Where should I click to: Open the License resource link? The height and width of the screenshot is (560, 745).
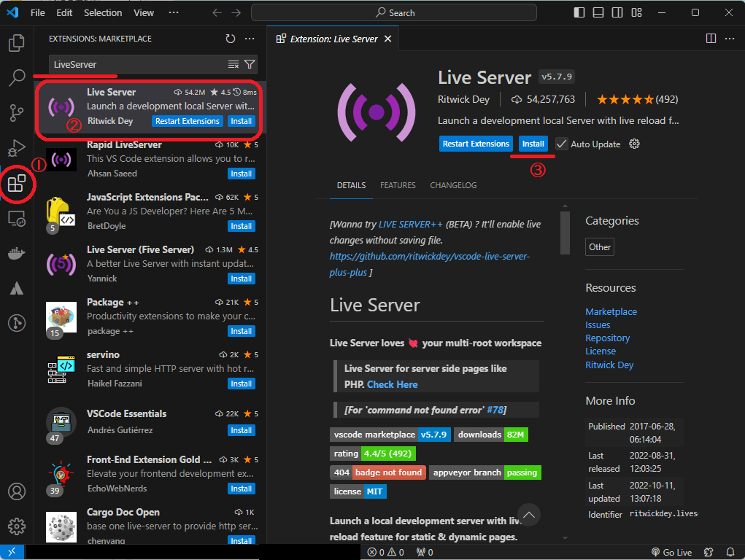point(601,351)
